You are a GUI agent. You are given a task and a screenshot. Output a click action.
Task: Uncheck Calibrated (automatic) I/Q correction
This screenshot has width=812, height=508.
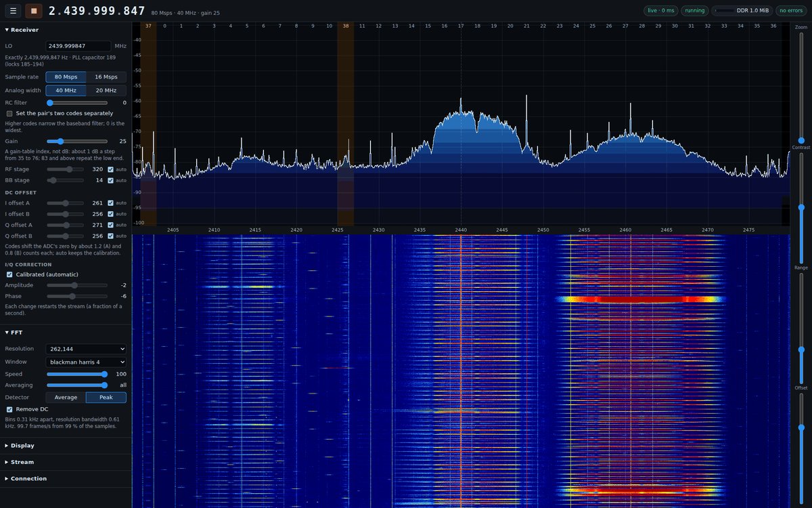pyautogui.click(x=9, y=274)
